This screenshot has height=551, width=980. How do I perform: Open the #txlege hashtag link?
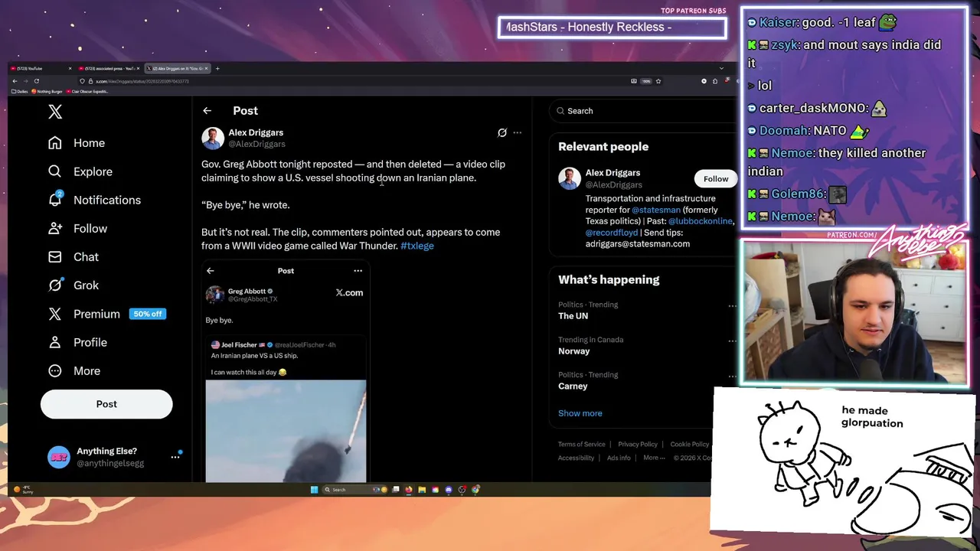click(417, 246)
